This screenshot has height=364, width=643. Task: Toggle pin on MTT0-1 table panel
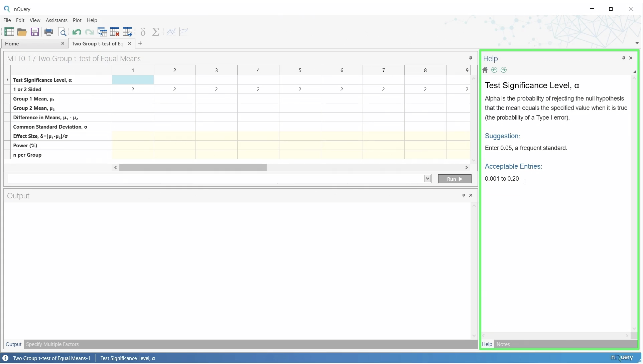point(471,58)
